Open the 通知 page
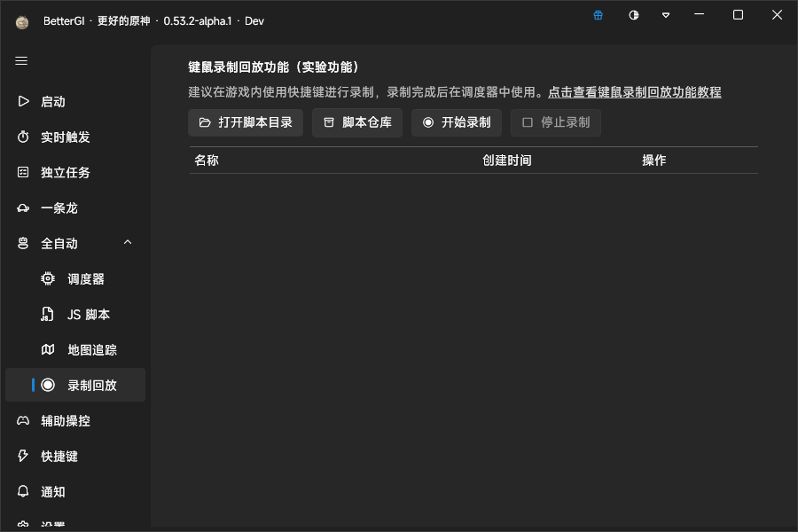798x532 pixels. pyautogui.click(x=75, y=491)
